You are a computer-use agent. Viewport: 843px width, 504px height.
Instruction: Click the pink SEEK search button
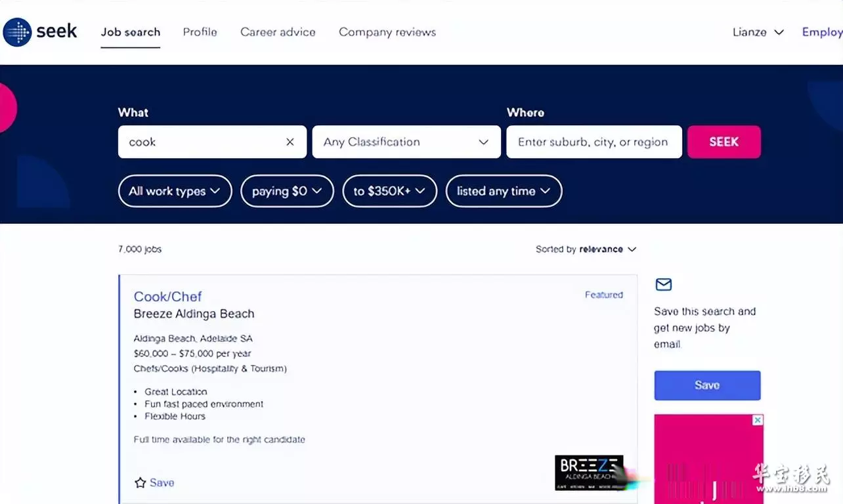point(724,142)
